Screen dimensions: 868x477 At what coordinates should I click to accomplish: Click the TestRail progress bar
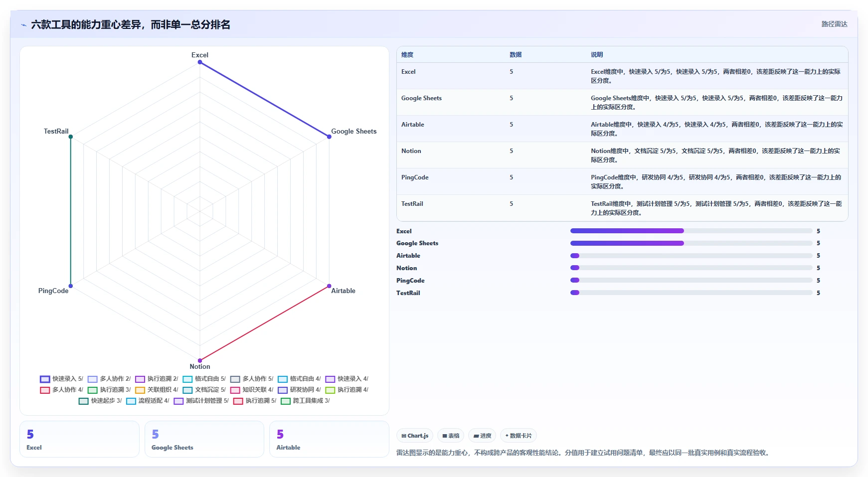point(692,293)
